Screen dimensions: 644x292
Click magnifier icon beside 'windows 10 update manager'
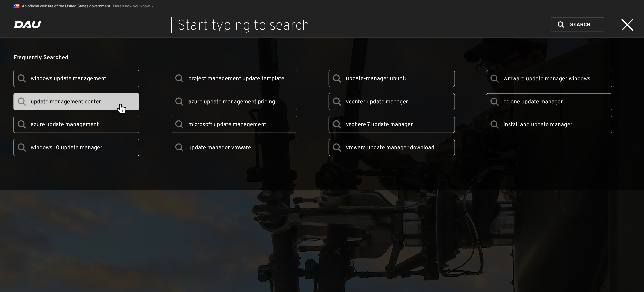click(22, 147)
